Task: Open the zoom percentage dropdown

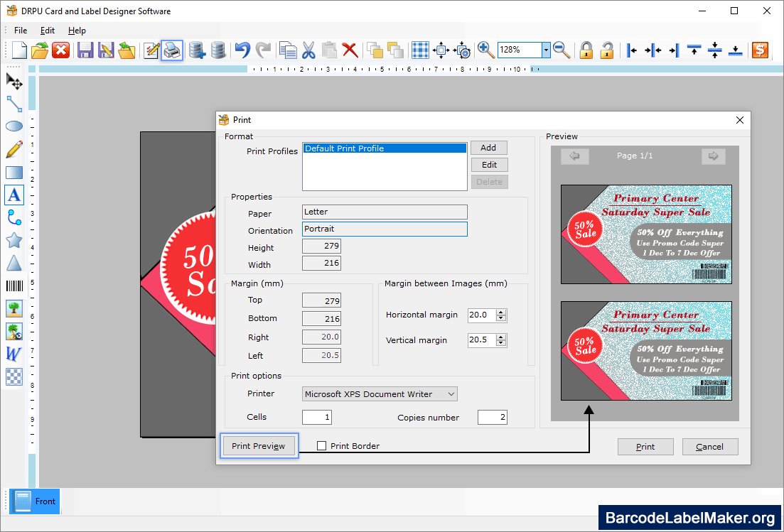Action: (x=546, y=50)
